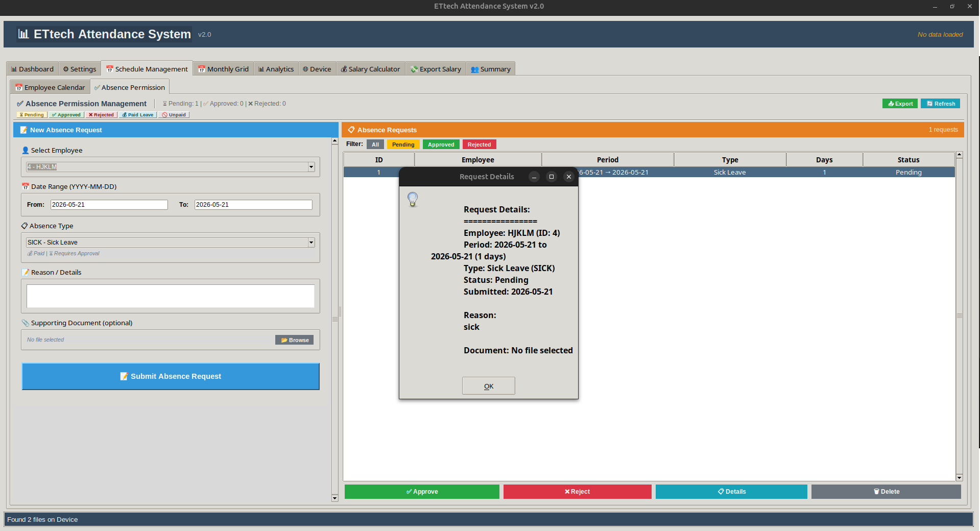Select the Sick Leave cell in request row
This screenshot has height=531, width=980.
coord(730,173)
